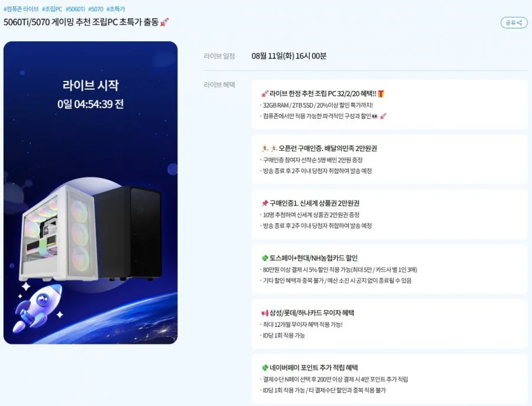Viewport: 532px width, 406px height.
Task: Click the 삼성/롯데/하나카드 무이자 혜택 heading
Action: click(x=312, y=313)
